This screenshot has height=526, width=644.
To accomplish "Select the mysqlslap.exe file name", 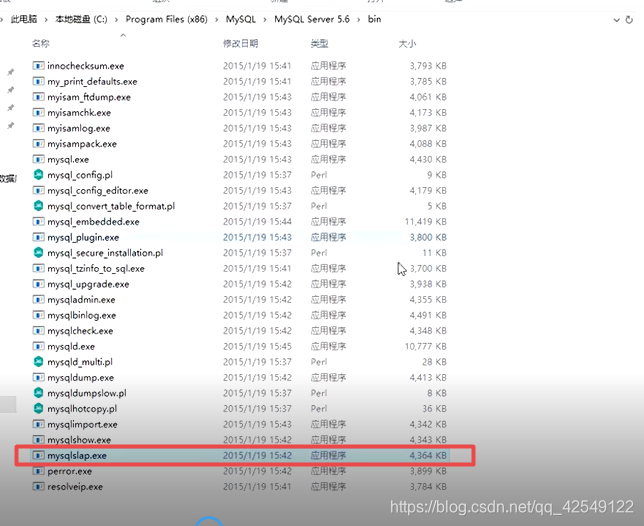I will [77, 455].
